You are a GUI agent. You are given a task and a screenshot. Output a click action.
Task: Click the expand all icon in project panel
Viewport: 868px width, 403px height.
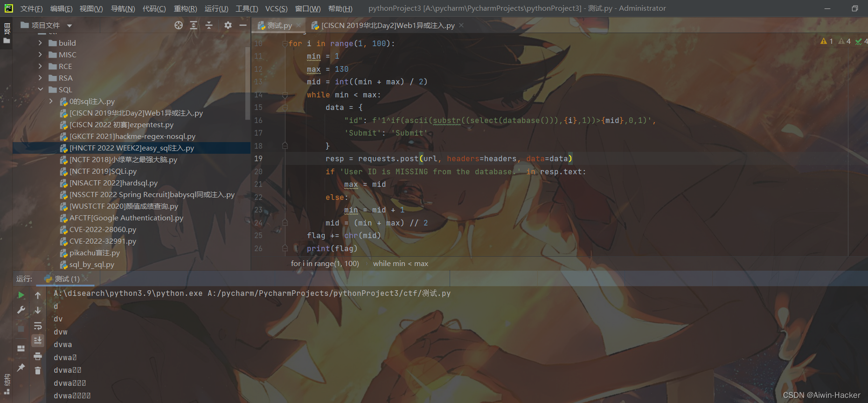(194, 25)
